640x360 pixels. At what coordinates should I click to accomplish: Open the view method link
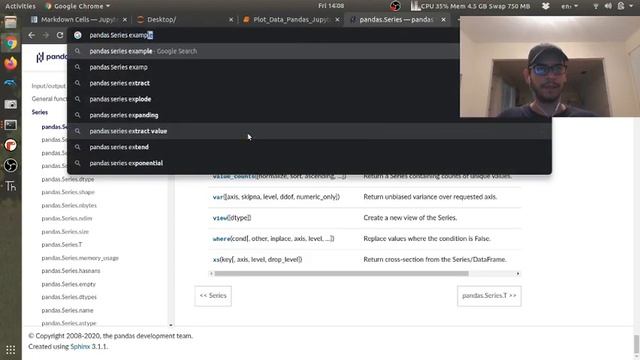tap(220, 218)
